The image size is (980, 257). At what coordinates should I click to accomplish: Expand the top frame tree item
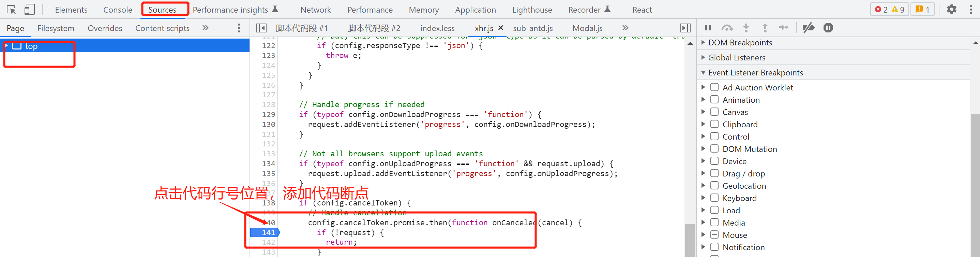click(6, 46)
